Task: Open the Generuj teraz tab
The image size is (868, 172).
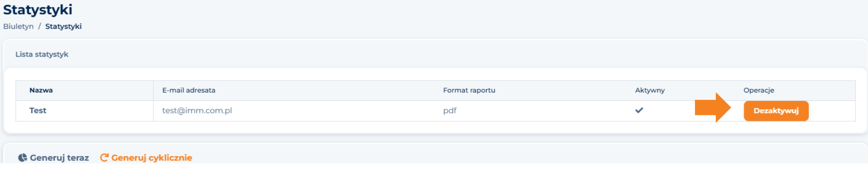Action: coord(53,158)
